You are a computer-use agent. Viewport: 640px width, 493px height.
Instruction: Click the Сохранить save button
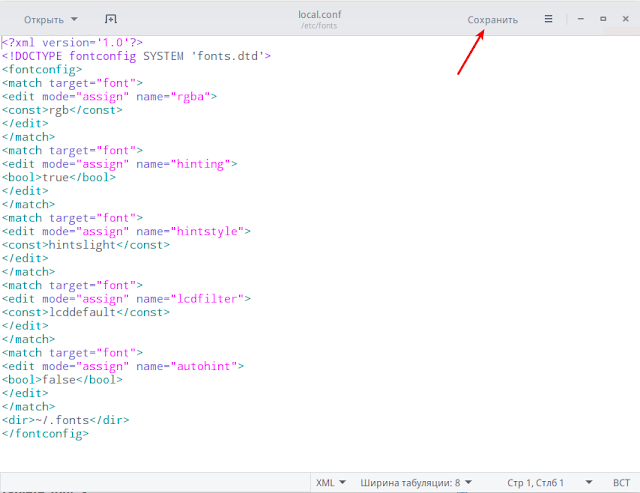tap(492, 20)
